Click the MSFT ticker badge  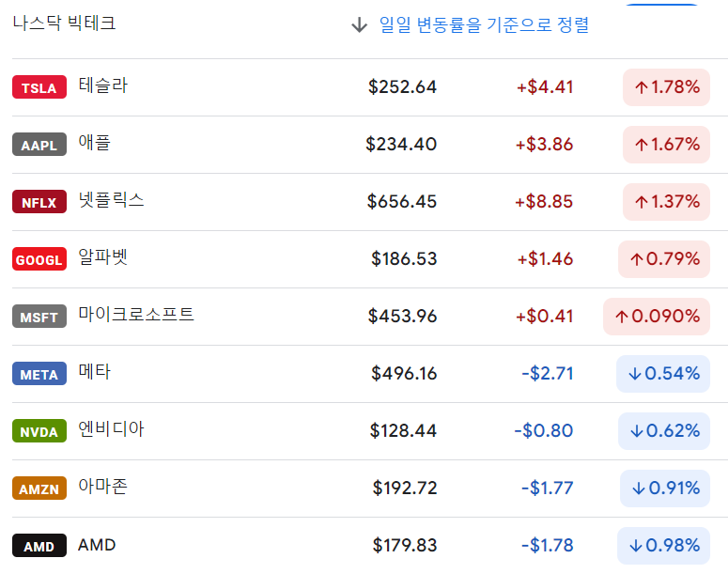(x=39, y=317)
